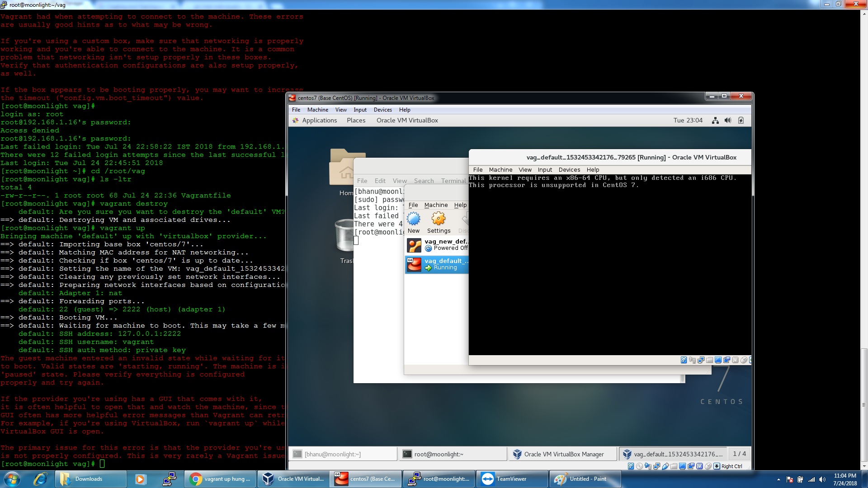The image size is (868, 488).
Task: Open Machine menu of centos7 VM window
Action: click(x=318, y=110)
